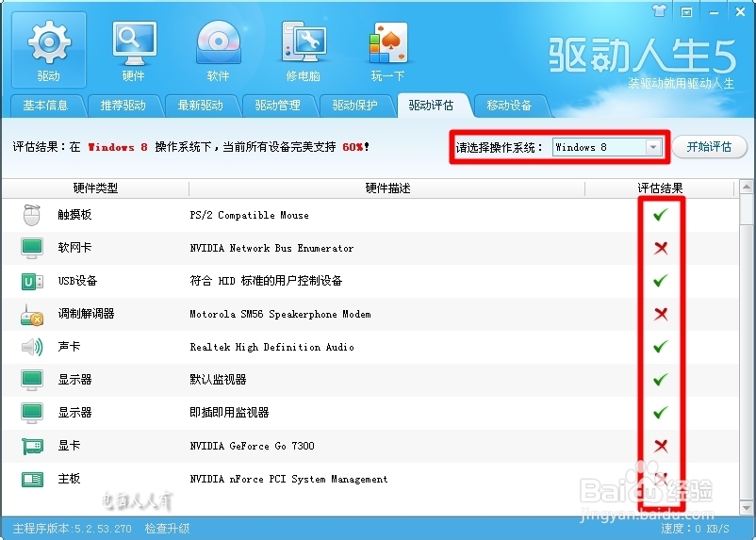Click the 检查升级 link

[167, 529]
